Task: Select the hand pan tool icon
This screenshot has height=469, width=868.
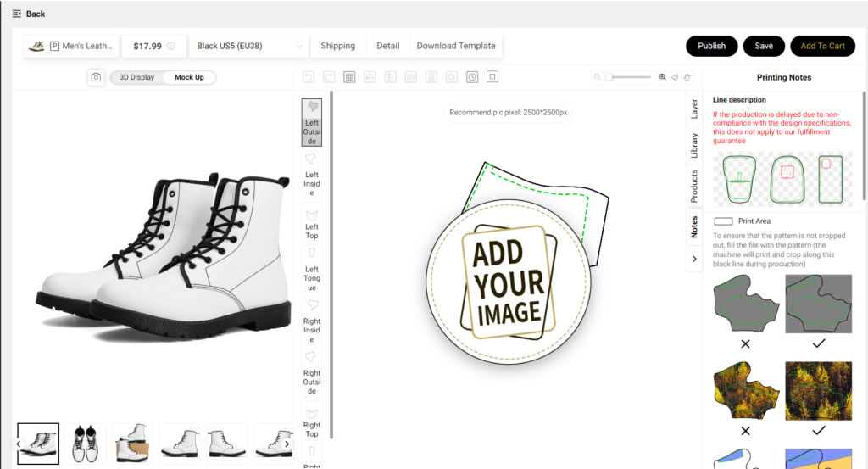Action: 687,77
